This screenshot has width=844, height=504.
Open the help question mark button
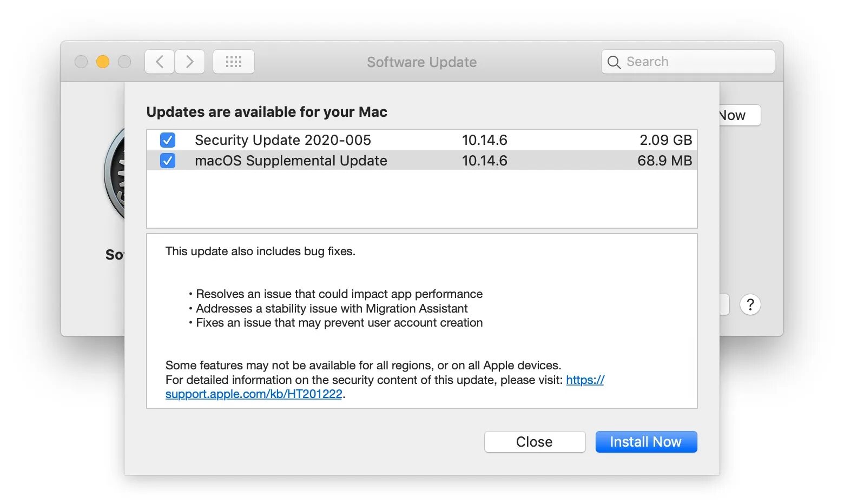750,305
